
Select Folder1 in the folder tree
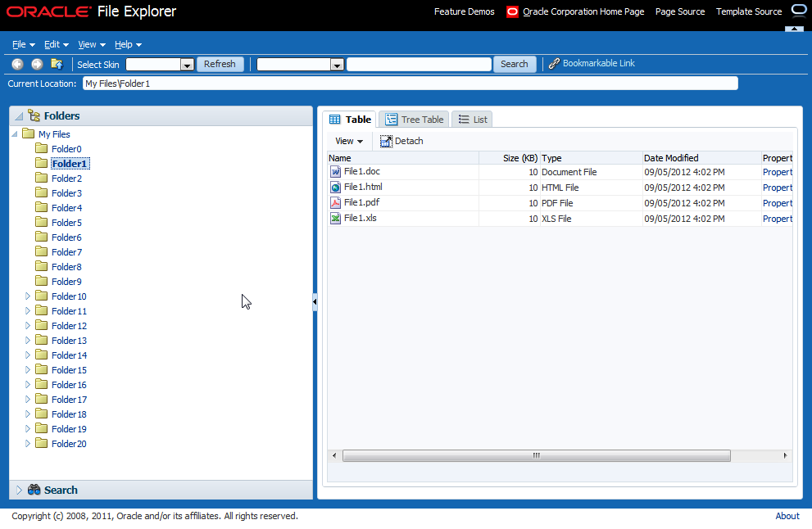(70, 164)
